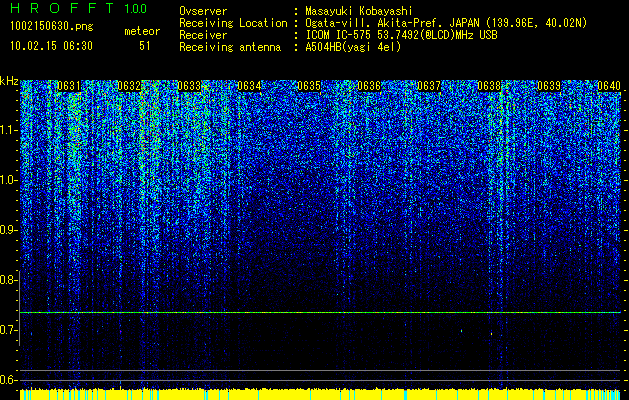The image size is (629, 400).
Task: Click the 0632 time marker
Action: [129, 86]
